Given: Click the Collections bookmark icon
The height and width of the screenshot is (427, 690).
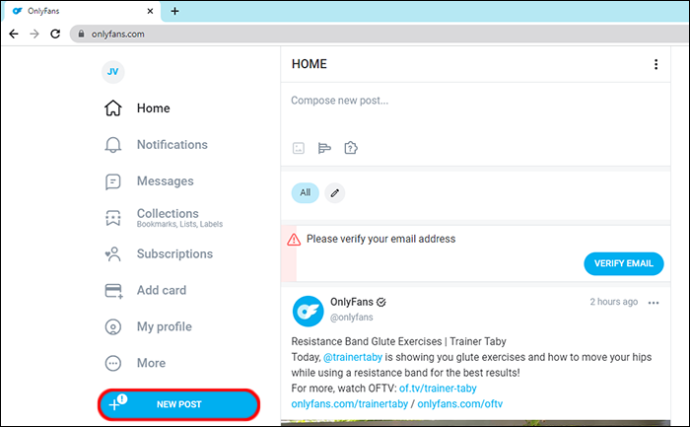Looking at the screenshot, I should (x=113, y=217).
